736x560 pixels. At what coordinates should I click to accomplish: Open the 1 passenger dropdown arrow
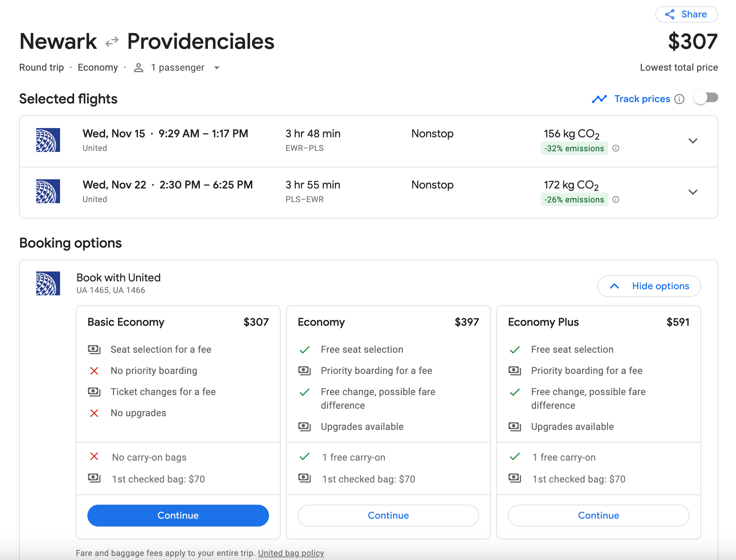[x=217, y=68]
